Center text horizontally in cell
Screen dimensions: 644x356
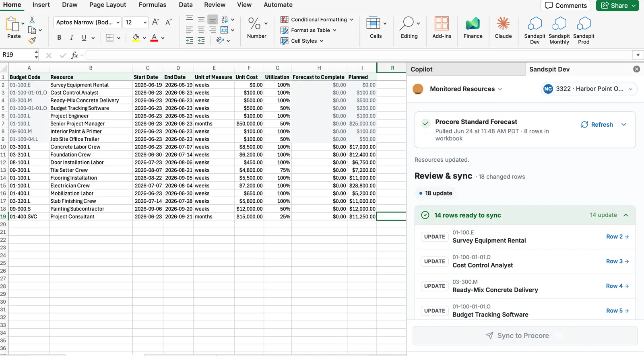pos(201,30)
